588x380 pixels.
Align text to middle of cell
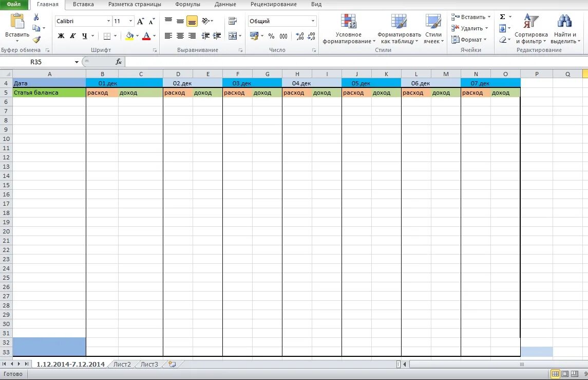[x=180, y=21]
